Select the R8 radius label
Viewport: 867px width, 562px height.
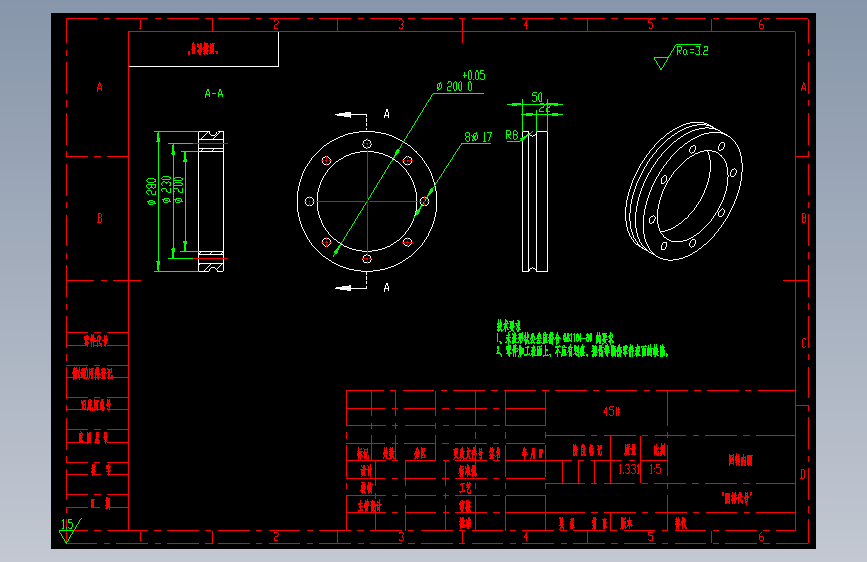pyautogui.click(x=512, y=135)
